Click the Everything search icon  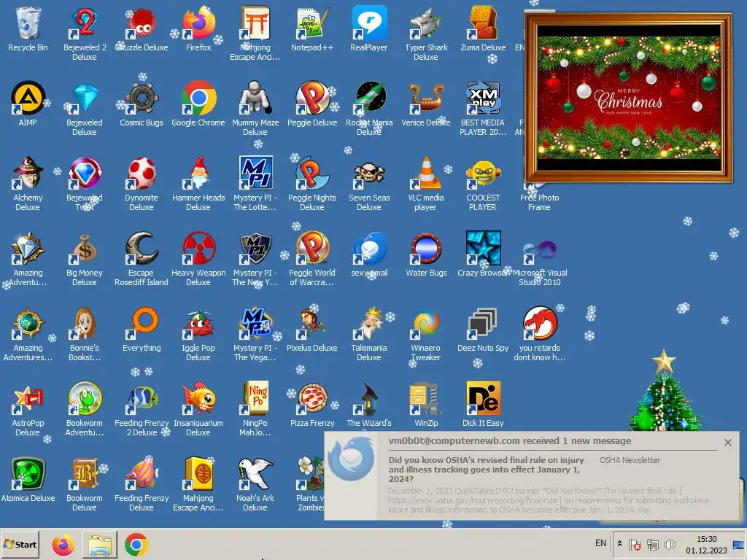(141, 324)
